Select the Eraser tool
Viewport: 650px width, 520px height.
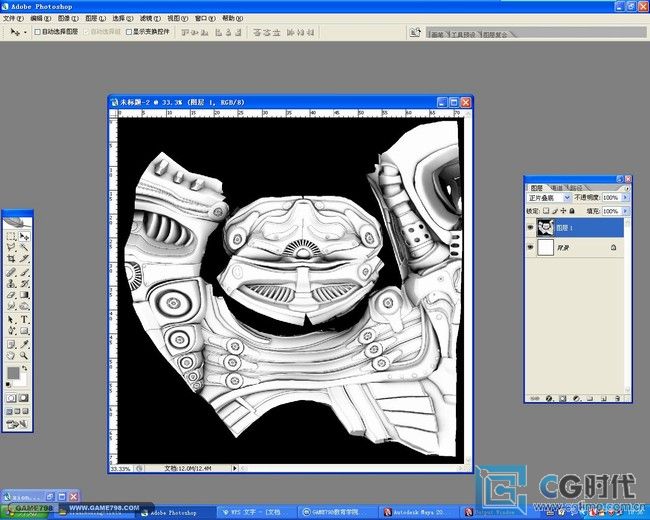tap(11, 294)
